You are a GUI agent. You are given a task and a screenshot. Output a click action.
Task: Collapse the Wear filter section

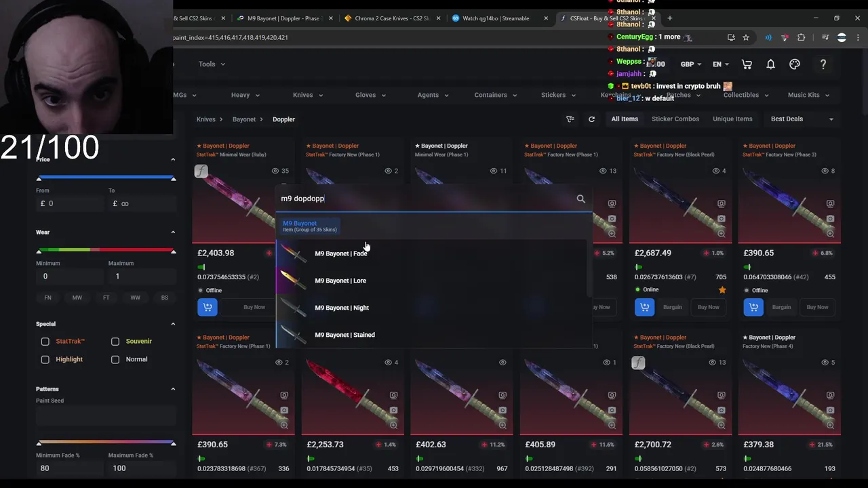(x=173, y=232)
